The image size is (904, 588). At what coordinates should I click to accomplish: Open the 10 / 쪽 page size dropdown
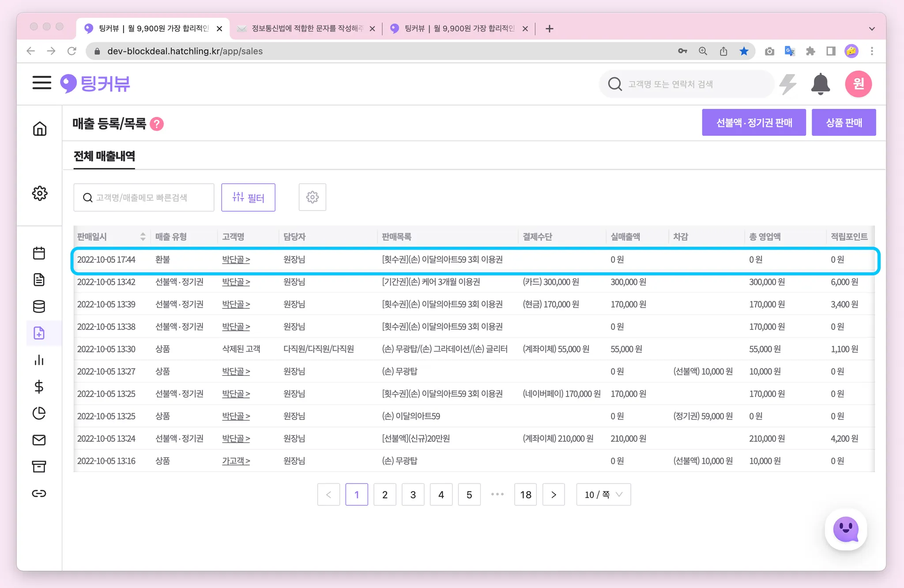click(603, 494)
